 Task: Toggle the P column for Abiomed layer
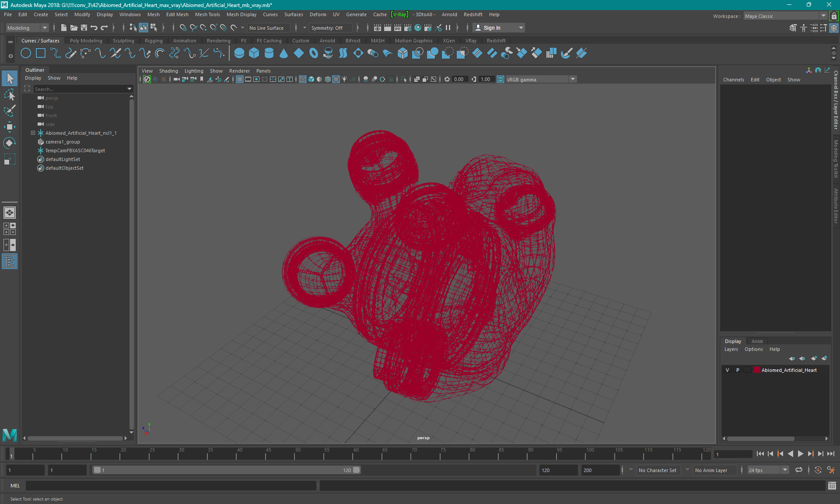click(x=737, y=370)
